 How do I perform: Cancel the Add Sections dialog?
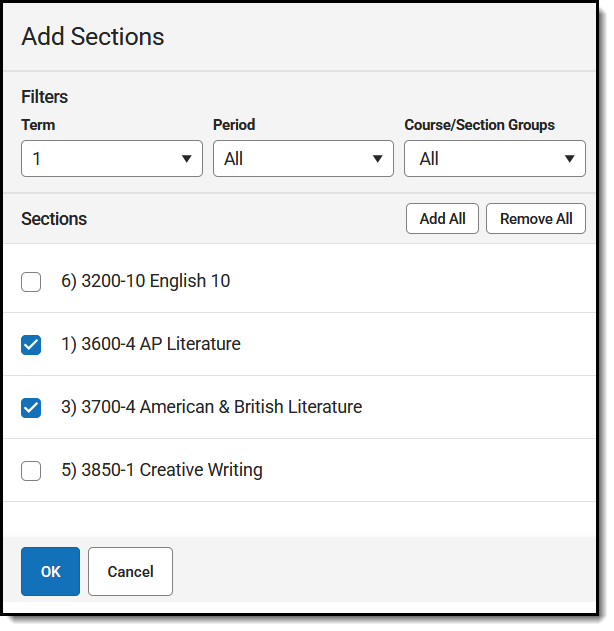pyautogui.click(x=130, y=572)
